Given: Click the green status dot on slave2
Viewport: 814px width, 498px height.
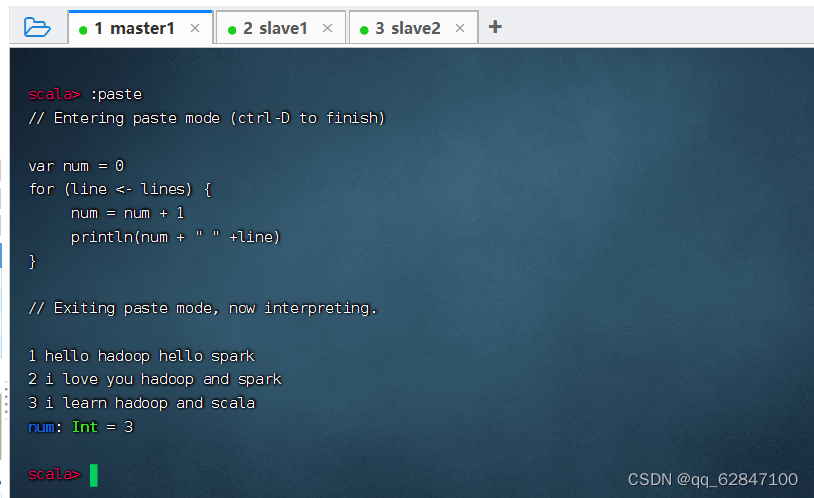Looking at the screenshot, I should coord(364,30).
